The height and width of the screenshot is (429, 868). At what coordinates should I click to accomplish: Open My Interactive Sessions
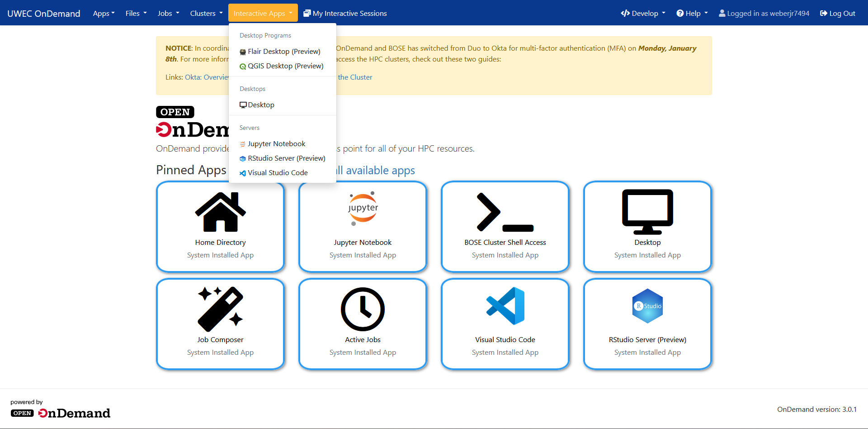pyautogui.click(x=345, y=13)
